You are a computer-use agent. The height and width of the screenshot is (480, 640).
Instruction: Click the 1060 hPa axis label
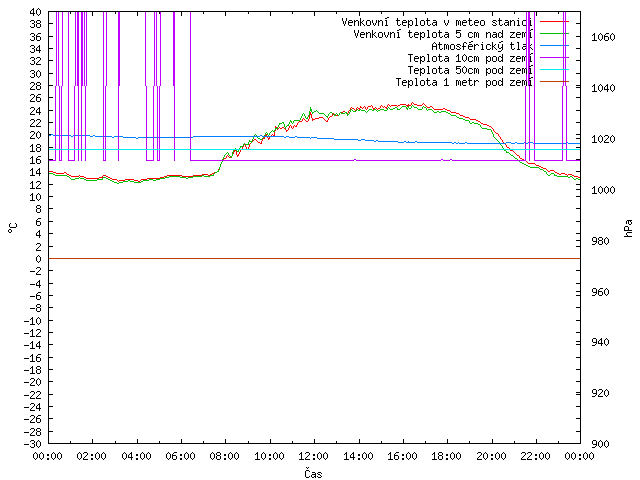tap(603, 38)
